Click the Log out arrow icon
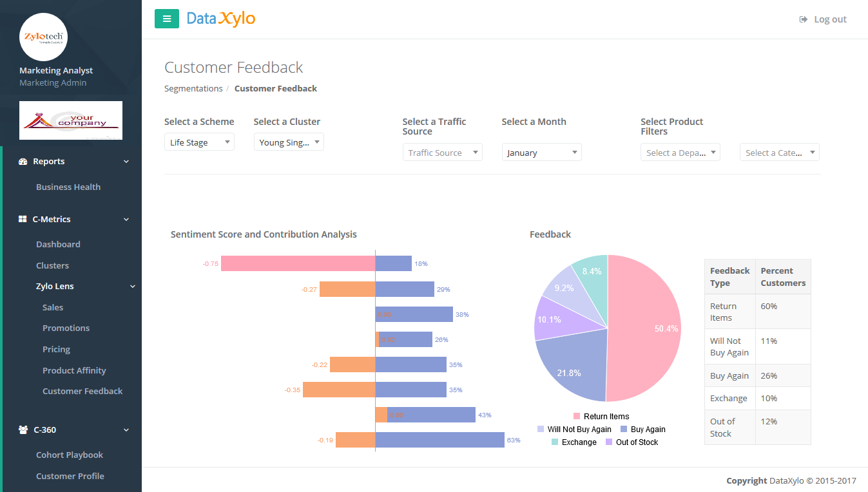This screenshot has height=492, width=868. point(804,19)
